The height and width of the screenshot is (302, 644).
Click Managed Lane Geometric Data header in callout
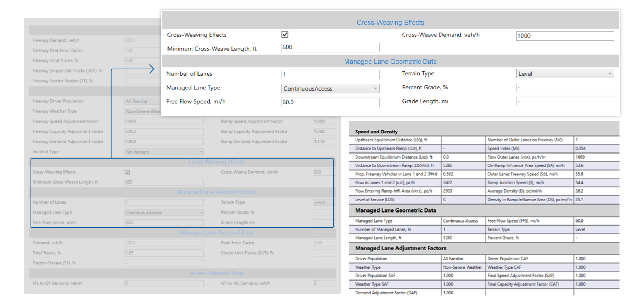390,62
